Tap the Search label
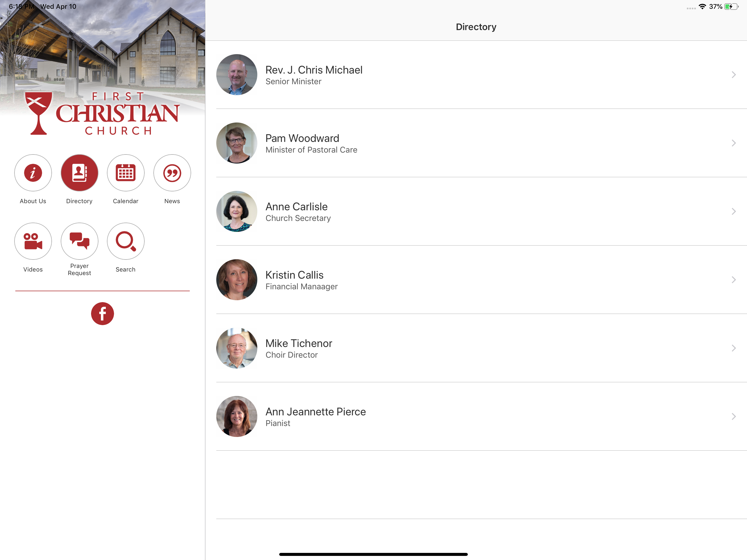Viewport: 747px width, 560px height. [126, 270]
